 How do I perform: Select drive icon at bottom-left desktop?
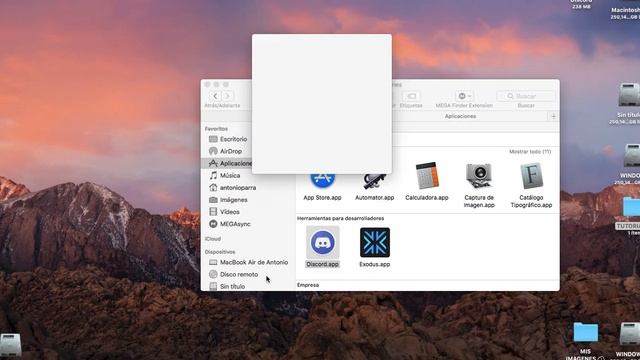[11, 345]
